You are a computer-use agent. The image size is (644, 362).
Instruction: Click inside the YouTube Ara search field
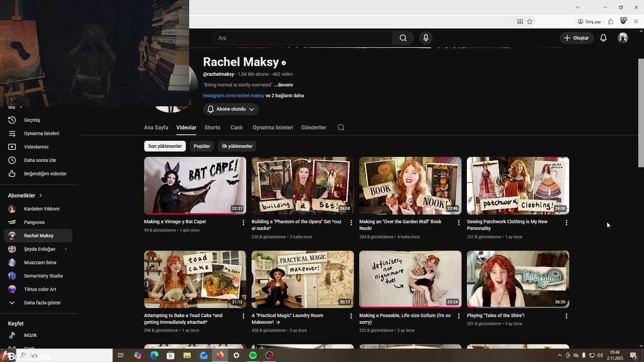pos(303,38)
